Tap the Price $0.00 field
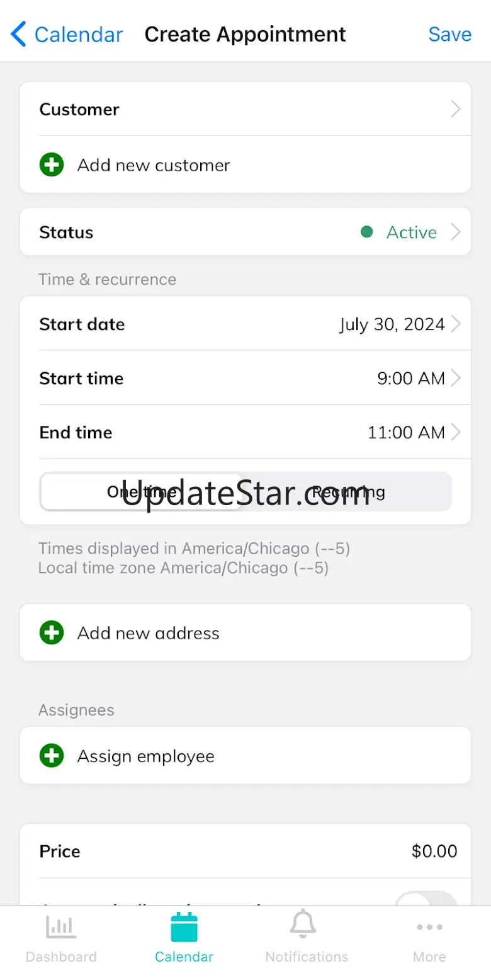491x980 pixels. pyautogui.click(x=434, y=852)
